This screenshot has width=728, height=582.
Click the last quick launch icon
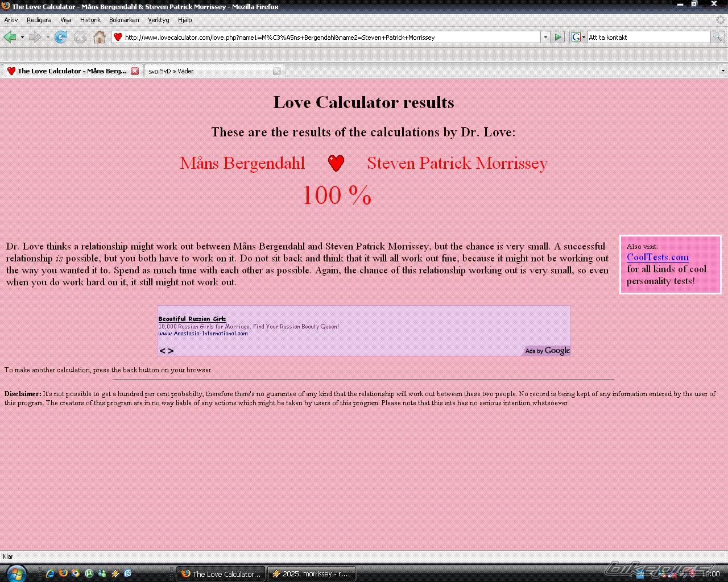128,573
